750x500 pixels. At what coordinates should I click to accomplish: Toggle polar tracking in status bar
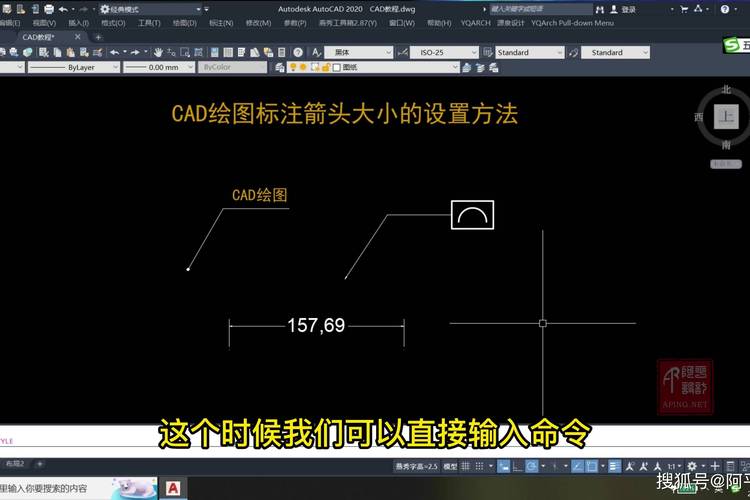tap(531, 466)
